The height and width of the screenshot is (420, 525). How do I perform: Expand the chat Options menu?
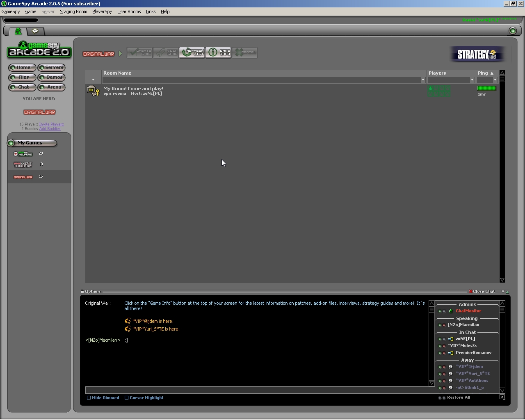(91, 292)
